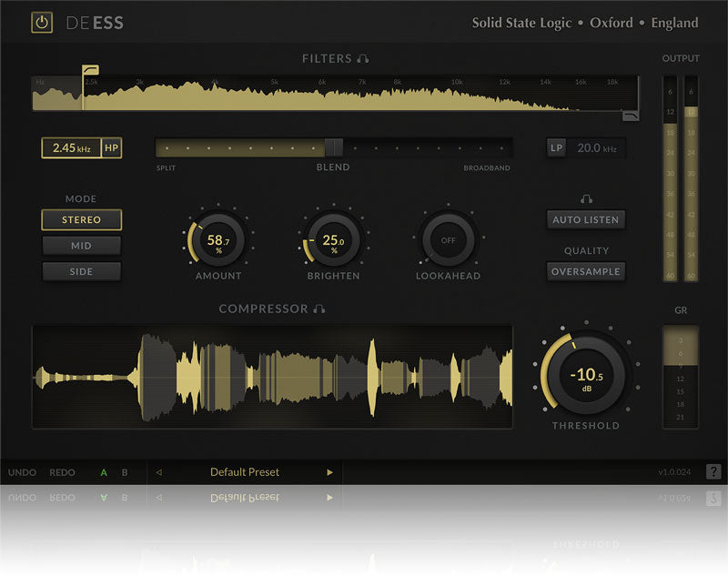Click the compressor waveform display

pos(272,377)
